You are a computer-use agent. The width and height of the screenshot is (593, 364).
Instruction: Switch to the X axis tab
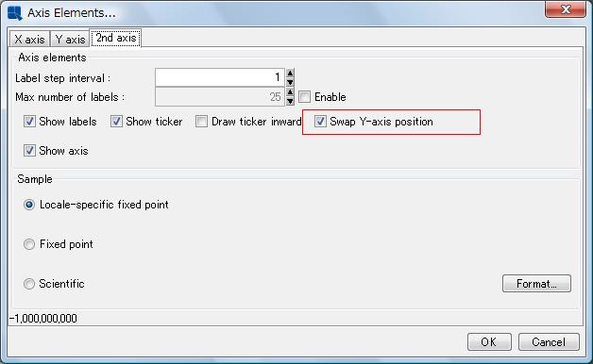(29, 40)
